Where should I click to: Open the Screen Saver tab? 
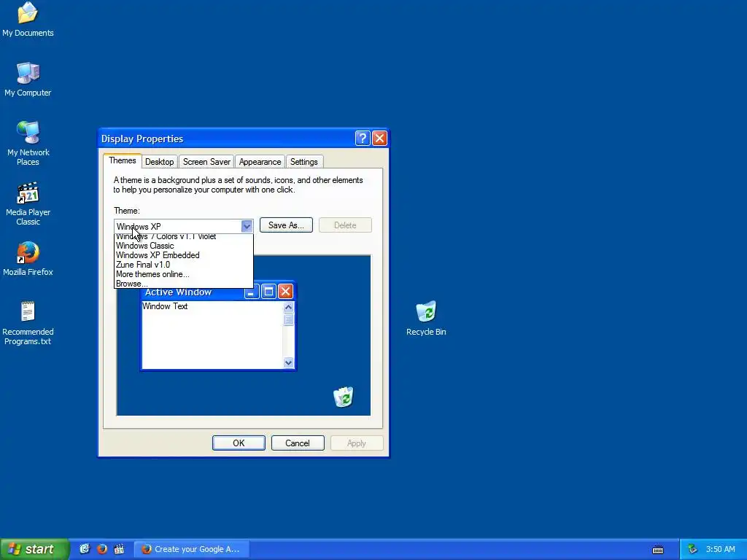pyautogui.click(x=206, y=162)
